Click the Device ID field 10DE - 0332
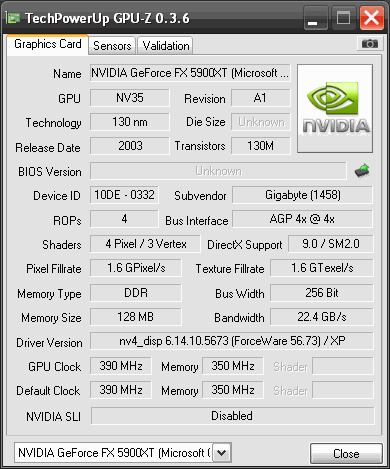 (124, 195)
